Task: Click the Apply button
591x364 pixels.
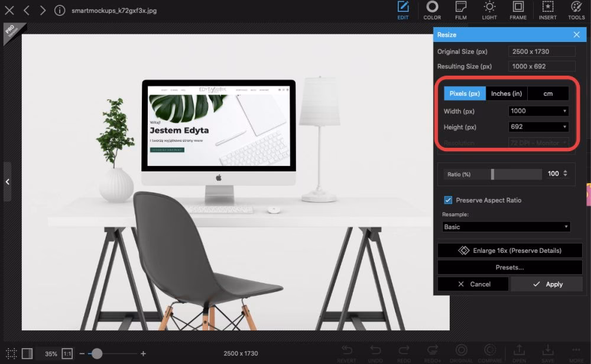Action: [547, 284]
